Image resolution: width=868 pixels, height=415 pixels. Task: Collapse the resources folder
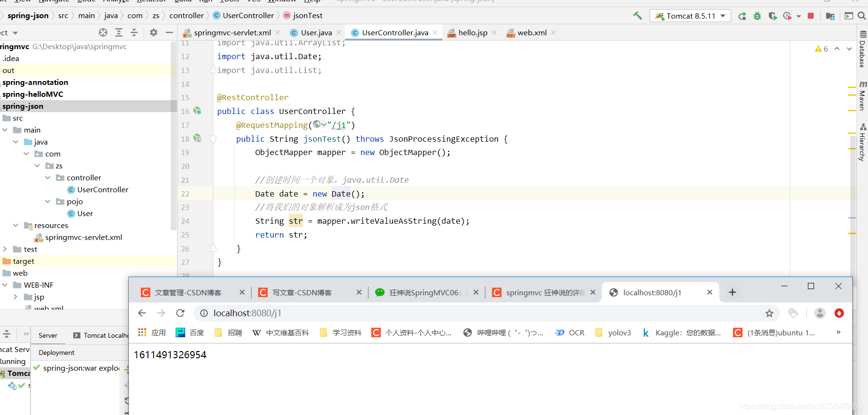tap(16, 225)
